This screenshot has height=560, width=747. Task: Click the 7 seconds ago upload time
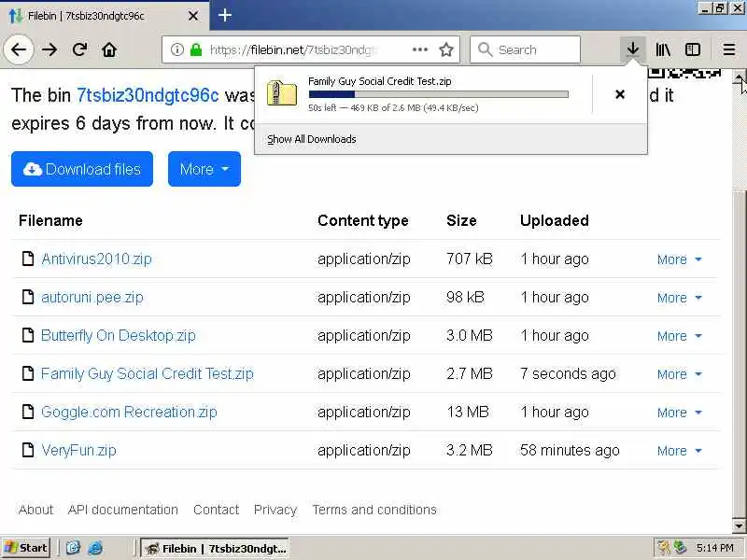coord(568,374)
